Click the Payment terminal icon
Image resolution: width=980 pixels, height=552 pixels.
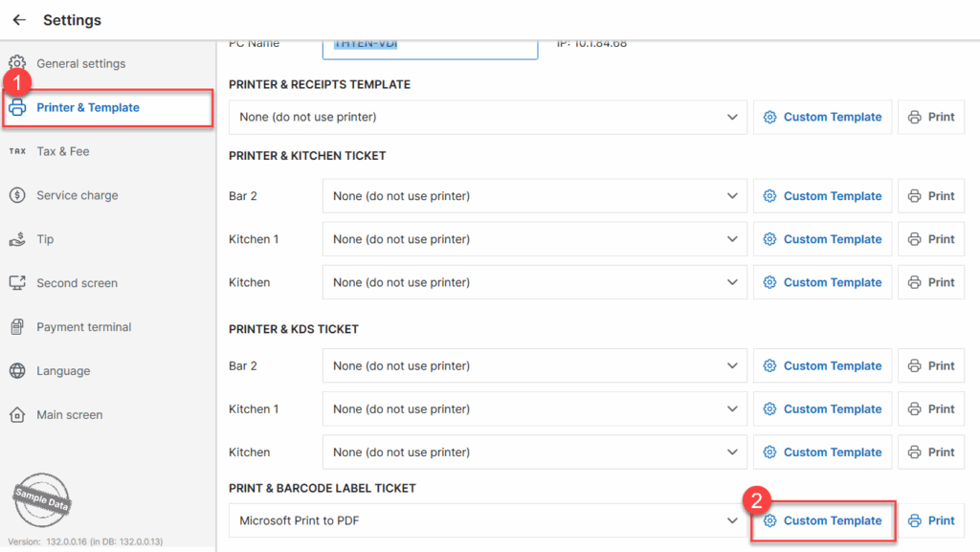pos(17,327)
